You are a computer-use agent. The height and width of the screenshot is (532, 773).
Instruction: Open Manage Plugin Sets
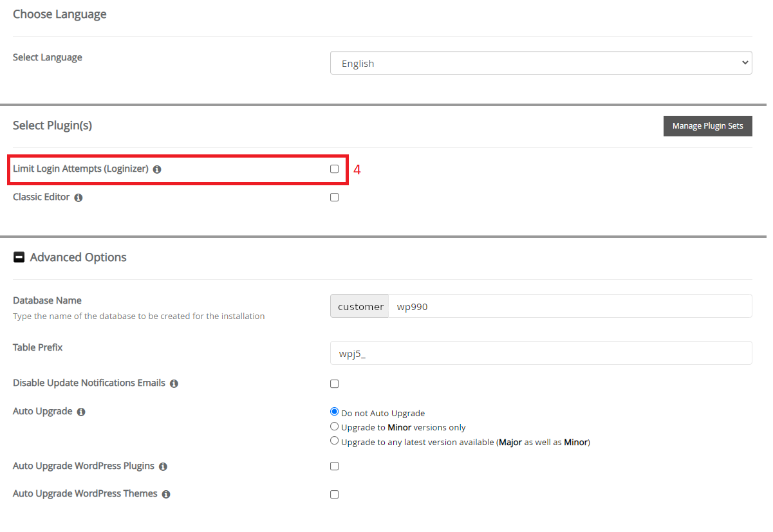click(x=707, y=126)
